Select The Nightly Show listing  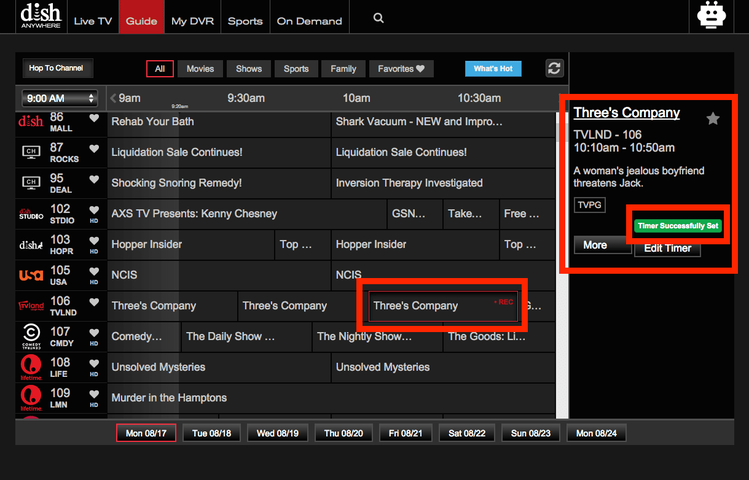pos(377,337)
